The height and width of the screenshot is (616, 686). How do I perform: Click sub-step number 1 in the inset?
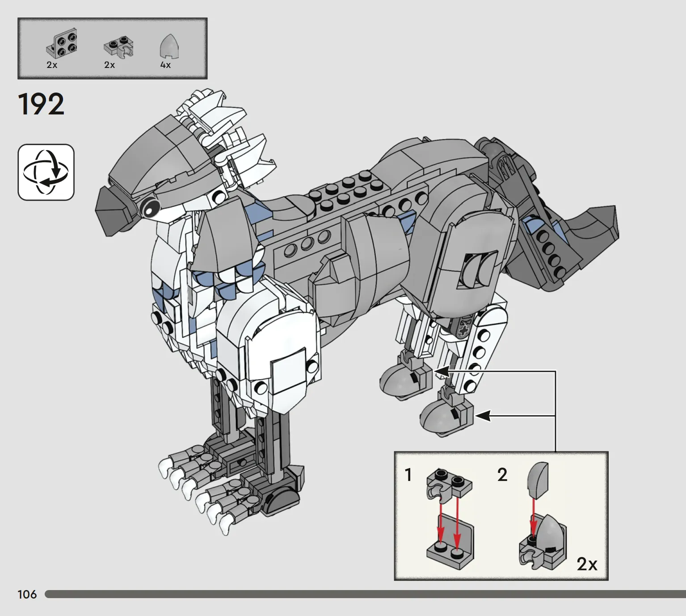408,475
